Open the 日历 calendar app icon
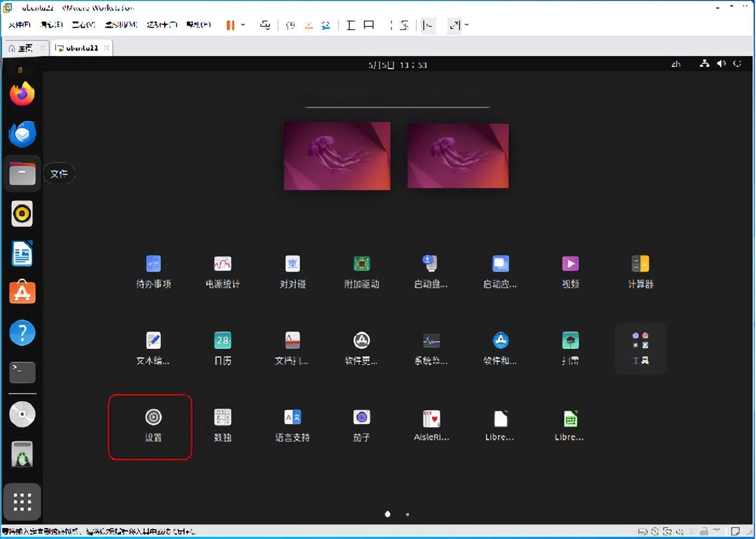 click(x=222, y=348)
